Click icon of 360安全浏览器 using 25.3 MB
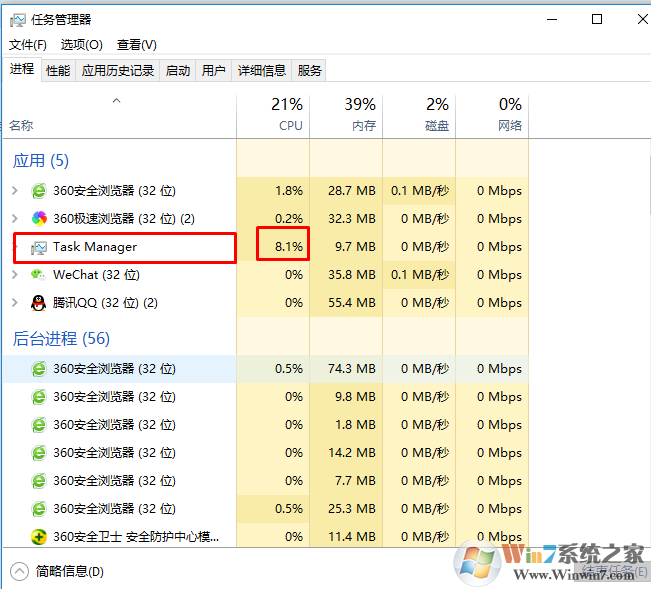The width and height of the screenshot is (651, 589). coord(39,508)
